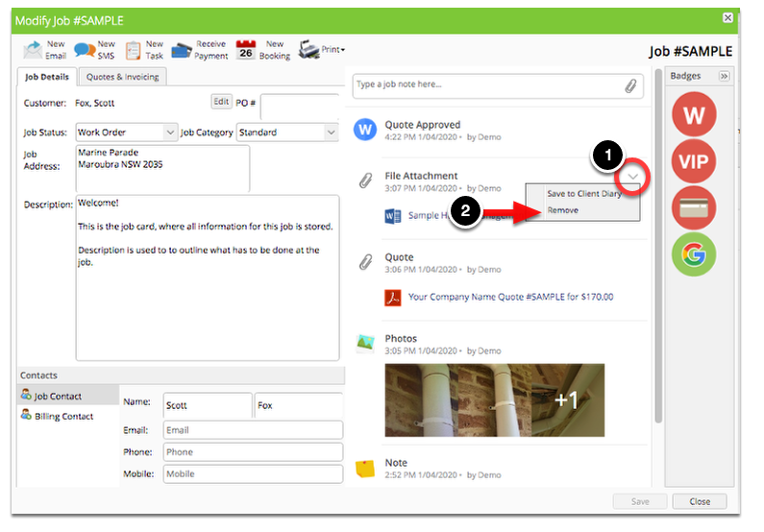Image resolution: width=764 pixels, height=532 pixels.
Task: Click the PO # input field
Action: [x=300, y=107]
